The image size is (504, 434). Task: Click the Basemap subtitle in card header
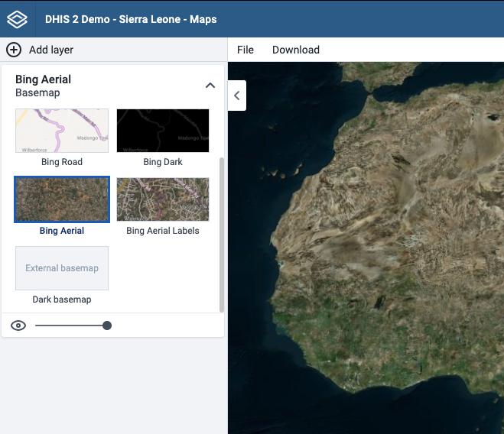point(37,92)
